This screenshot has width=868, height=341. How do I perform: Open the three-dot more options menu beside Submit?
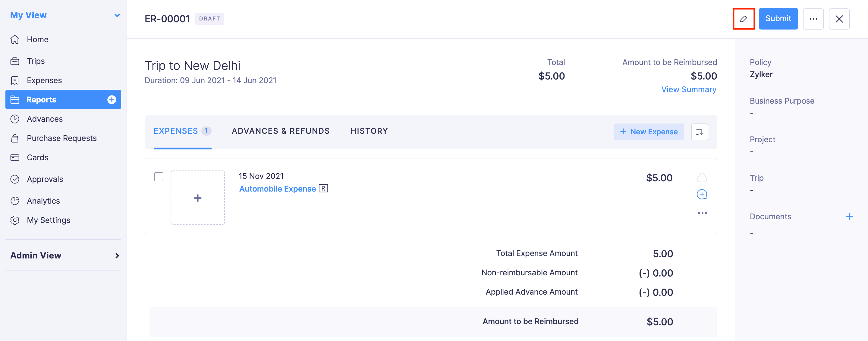coord(813,19)
